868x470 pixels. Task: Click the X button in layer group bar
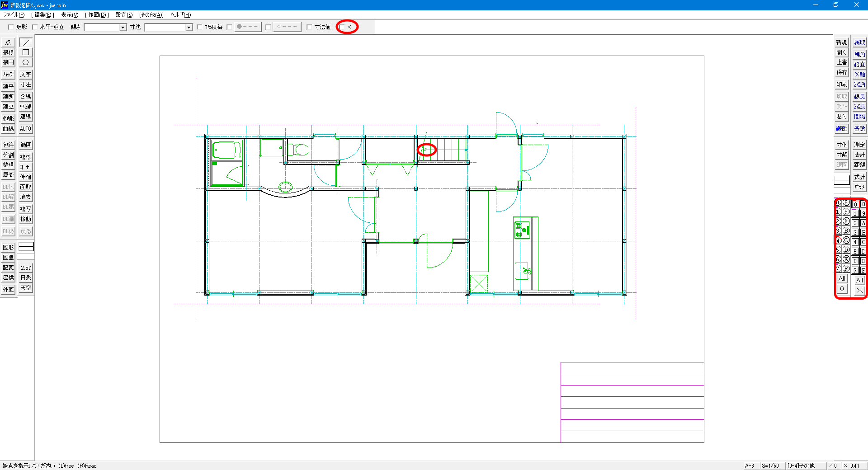coord(859,290)
